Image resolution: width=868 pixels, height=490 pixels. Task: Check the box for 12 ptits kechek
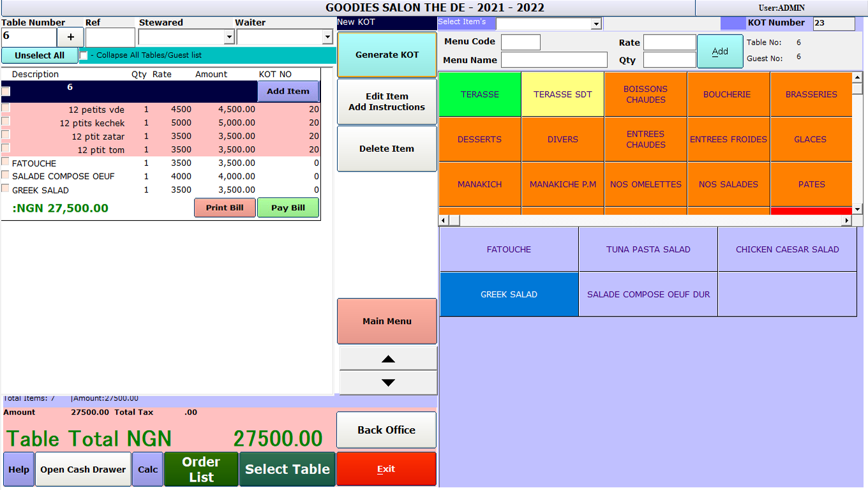pos(6,122)
